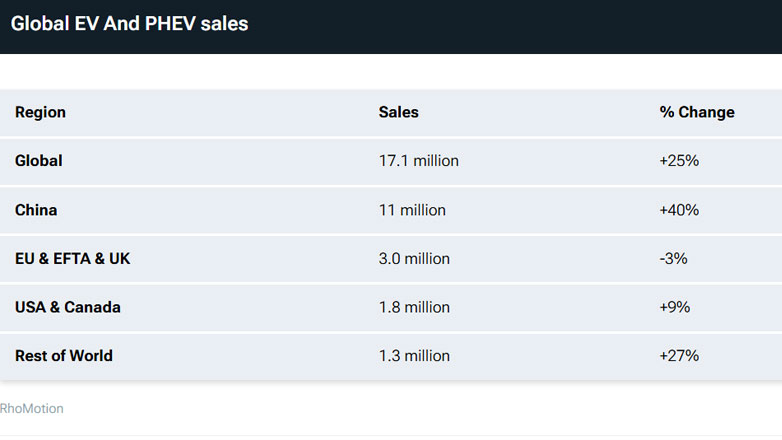
Task: Click the +27% change value
Action: tap(679, 356)
